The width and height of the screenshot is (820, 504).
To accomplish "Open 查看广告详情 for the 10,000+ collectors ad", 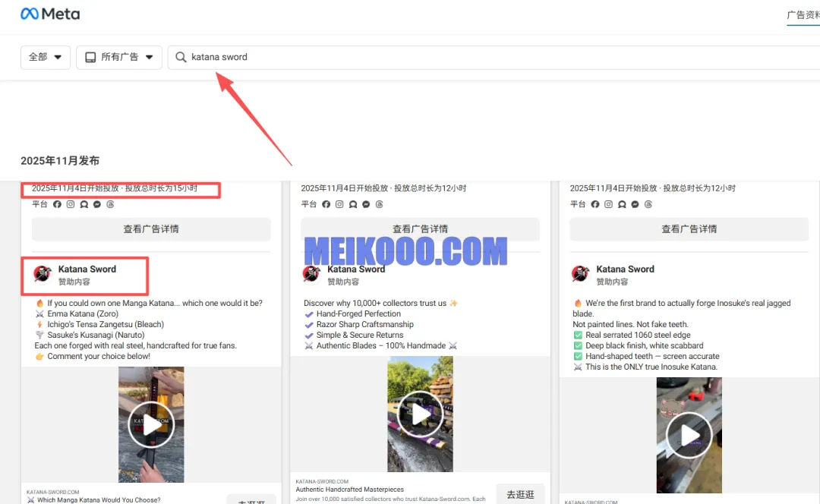I will [x=420, y=229].
